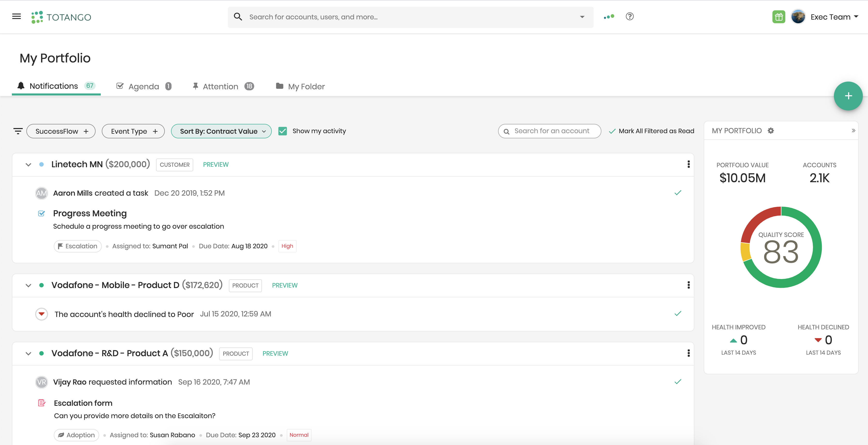Click the $10.05M portfolio value

tap(742, 178)
